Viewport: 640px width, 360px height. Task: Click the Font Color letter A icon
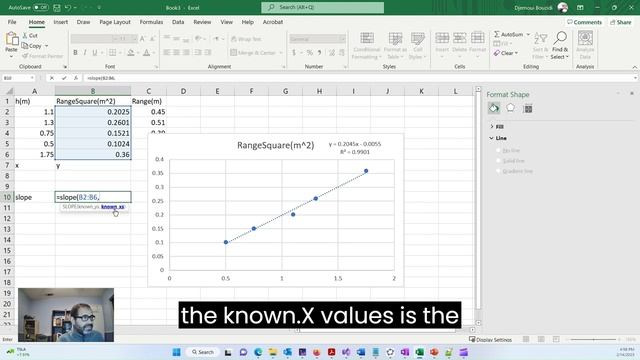point(147,53)
